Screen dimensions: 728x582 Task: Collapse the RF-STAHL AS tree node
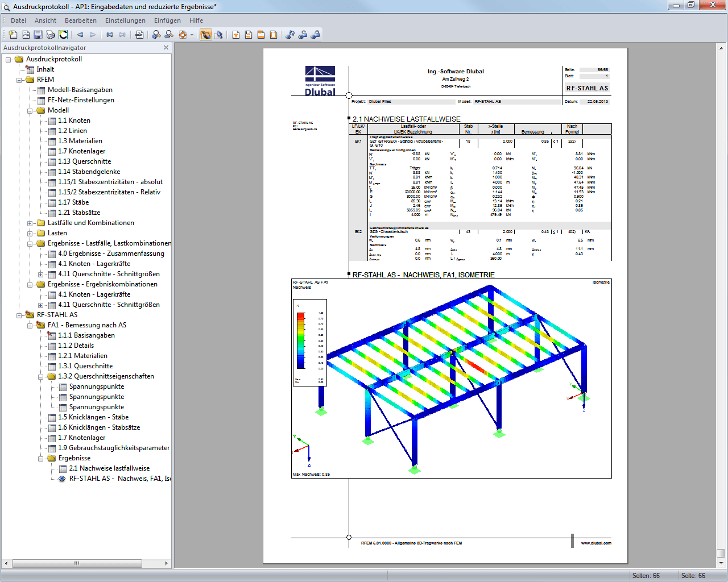coord(19,315)
